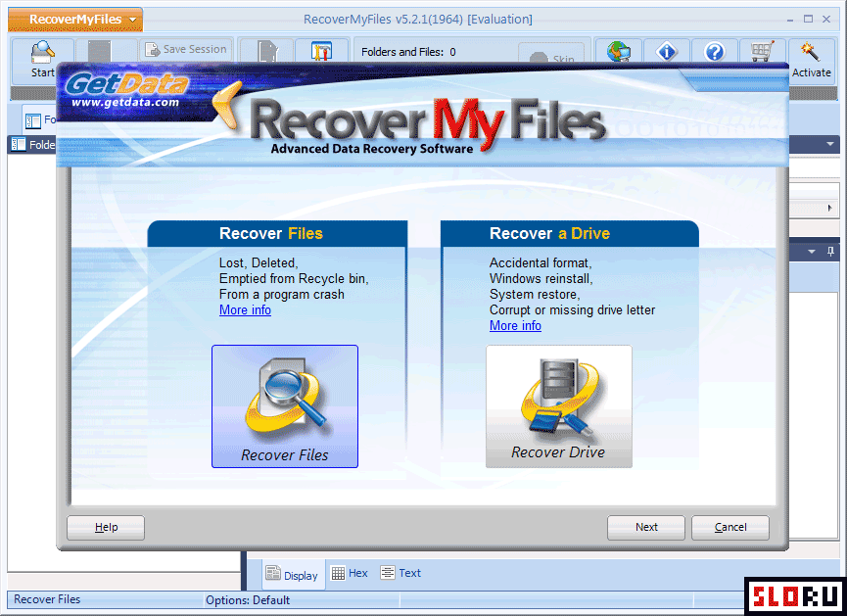847x616 pixels.
Task: Cancel the recovery wizard dialog
Action: (x=730, y=528)
